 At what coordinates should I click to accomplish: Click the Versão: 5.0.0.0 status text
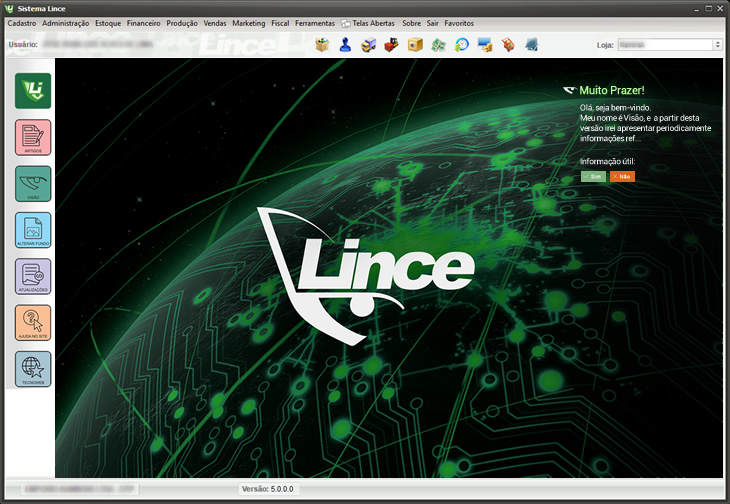pos(268,489)
